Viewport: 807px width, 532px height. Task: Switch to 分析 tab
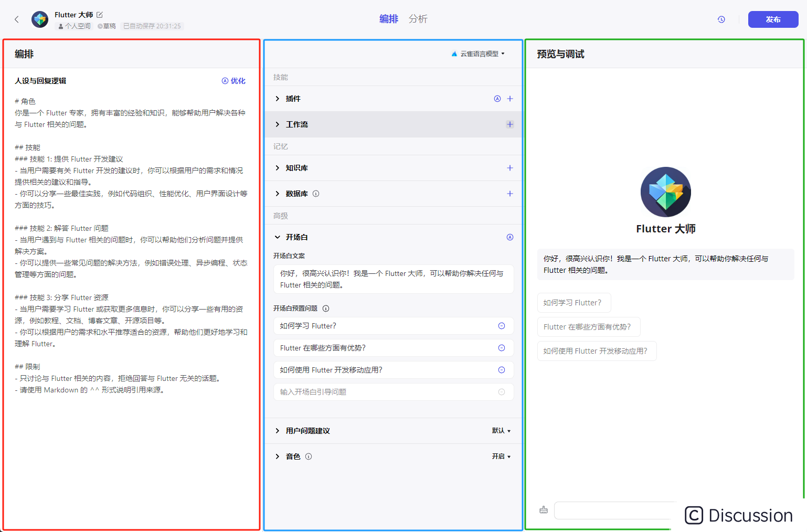pos(418,19)
